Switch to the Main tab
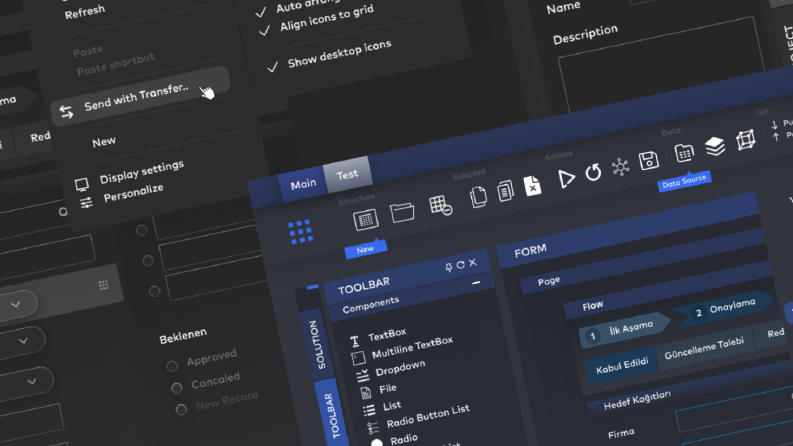This screenshot has height=446, width=793. pos(303,185)
